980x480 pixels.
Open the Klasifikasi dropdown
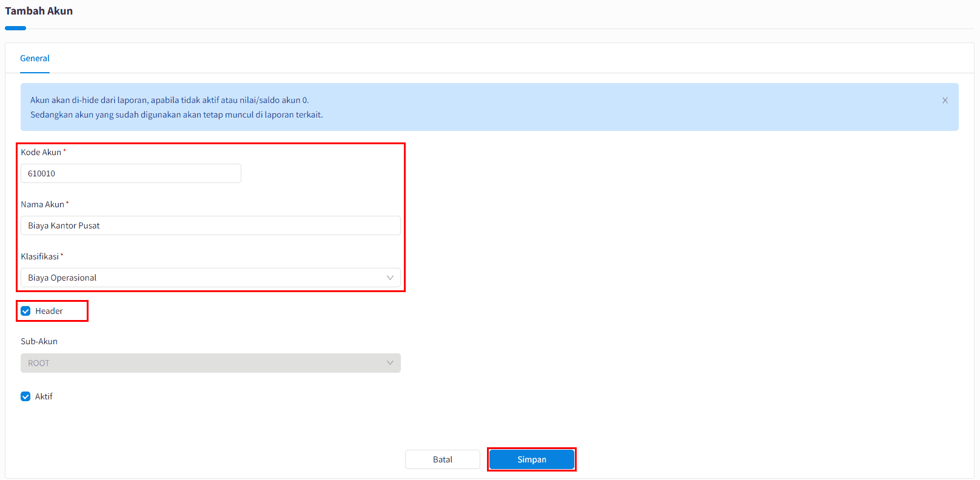pyautogui.click(x=210, y=278)
